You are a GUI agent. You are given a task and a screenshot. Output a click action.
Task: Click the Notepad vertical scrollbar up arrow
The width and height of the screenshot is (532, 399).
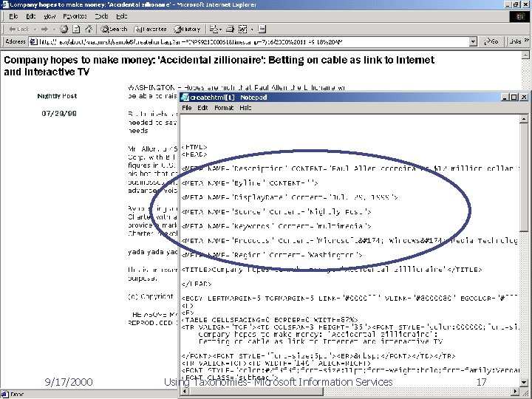524,119
